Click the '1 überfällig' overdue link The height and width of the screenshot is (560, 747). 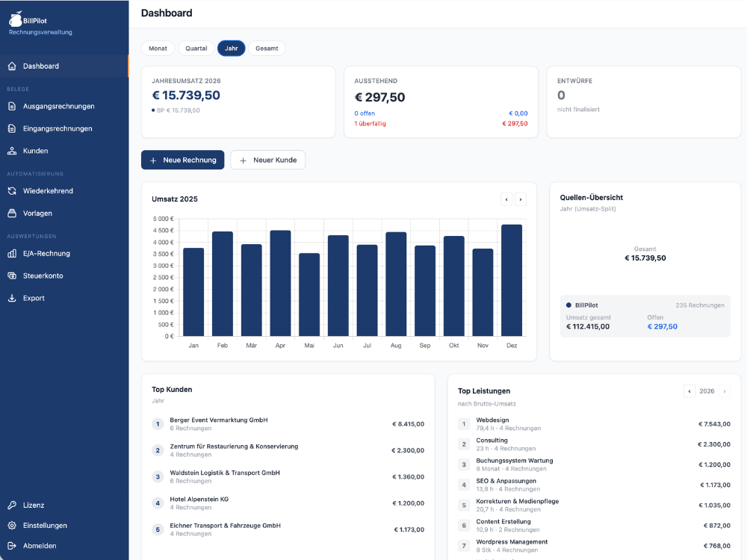371,123
